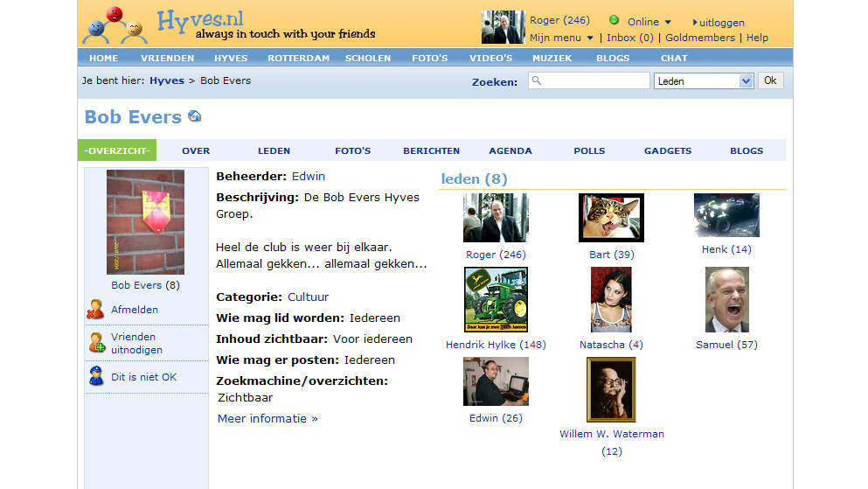Click the magnifier icon in search box

pos(537,80)
